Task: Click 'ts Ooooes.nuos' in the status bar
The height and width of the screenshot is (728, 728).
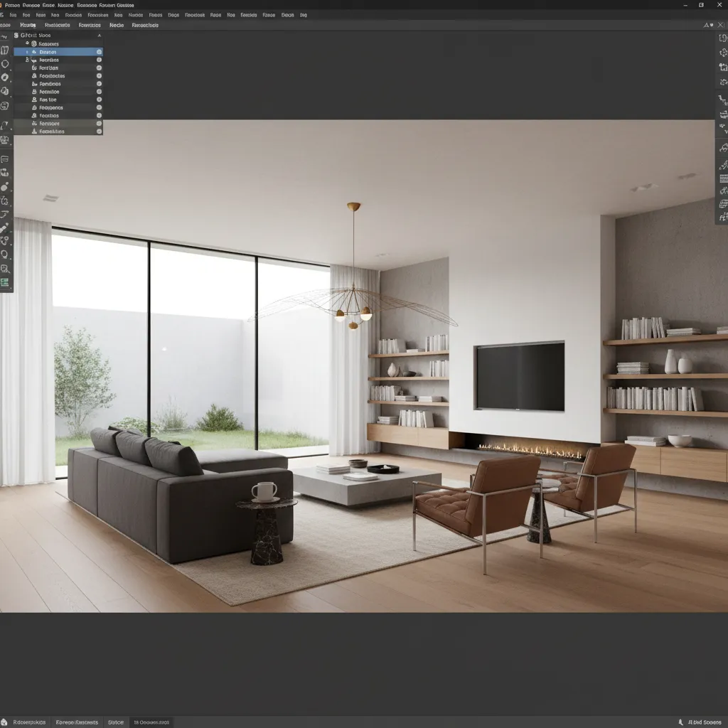Action: click(152, 722)
